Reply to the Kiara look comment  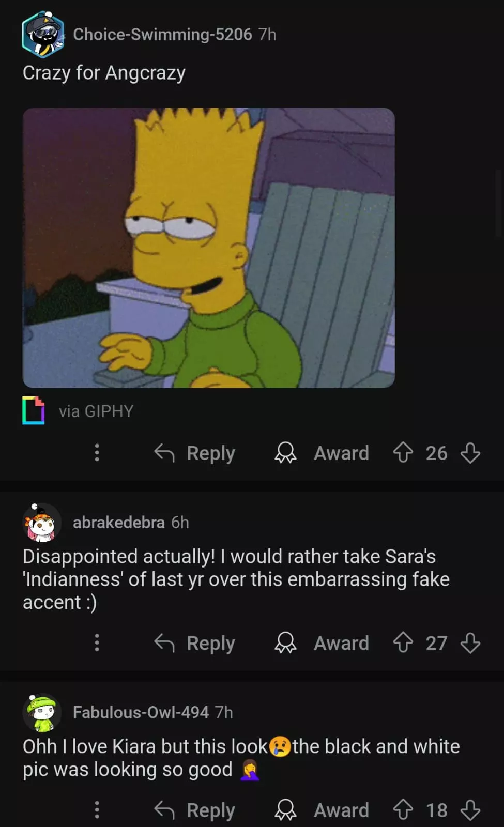click(194, 810)
